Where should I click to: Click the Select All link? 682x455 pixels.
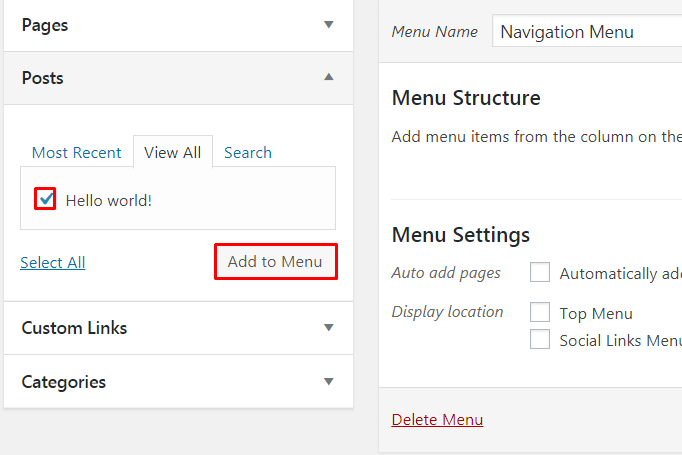53,262
